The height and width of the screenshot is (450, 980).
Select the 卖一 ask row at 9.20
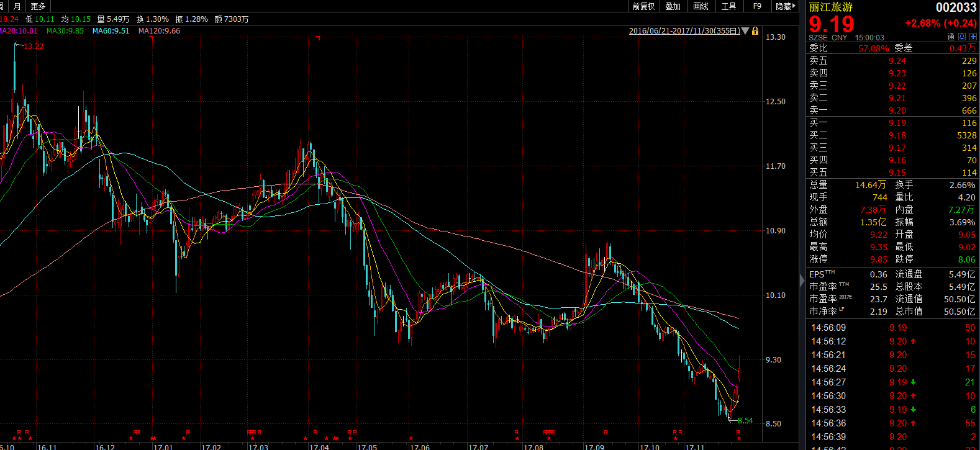click(x=892, y=110)
